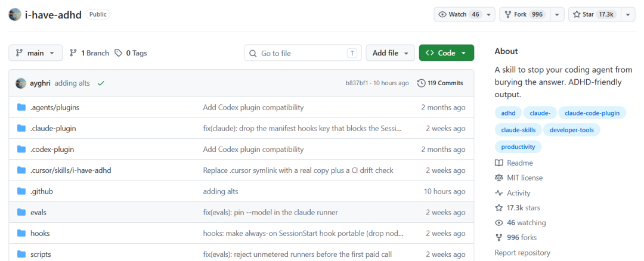This screenshot has height=261, width=644.
Task: Click the magnifier icon in Go to file
Action: 253,54
